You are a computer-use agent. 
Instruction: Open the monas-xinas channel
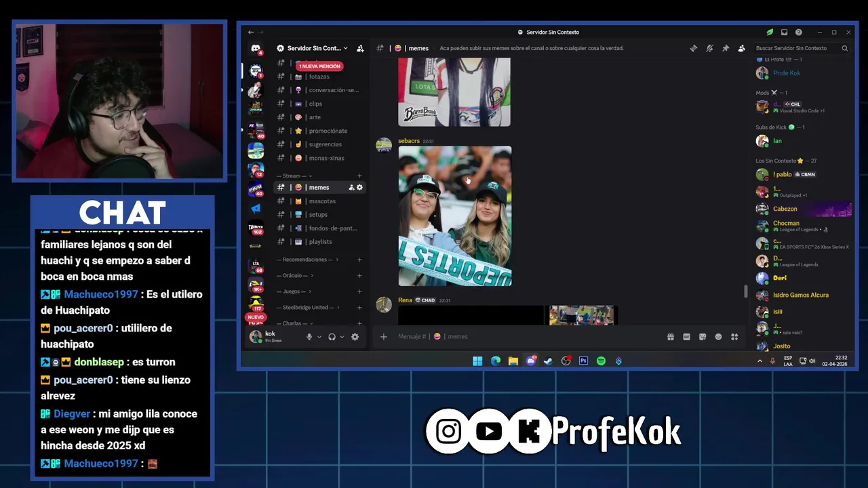click(319, 158)
